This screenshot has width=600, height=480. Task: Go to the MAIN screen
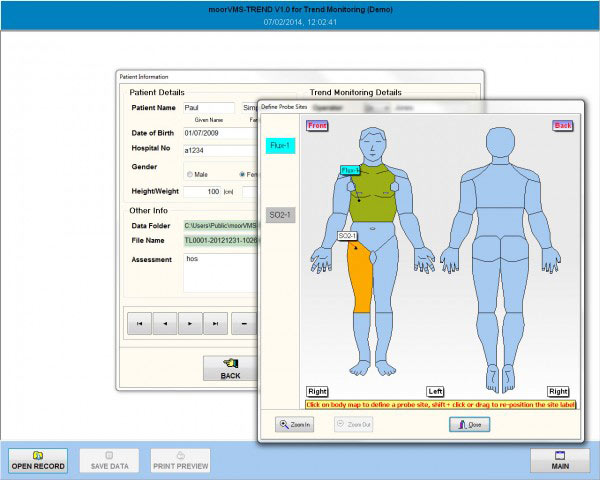[560, 460]
